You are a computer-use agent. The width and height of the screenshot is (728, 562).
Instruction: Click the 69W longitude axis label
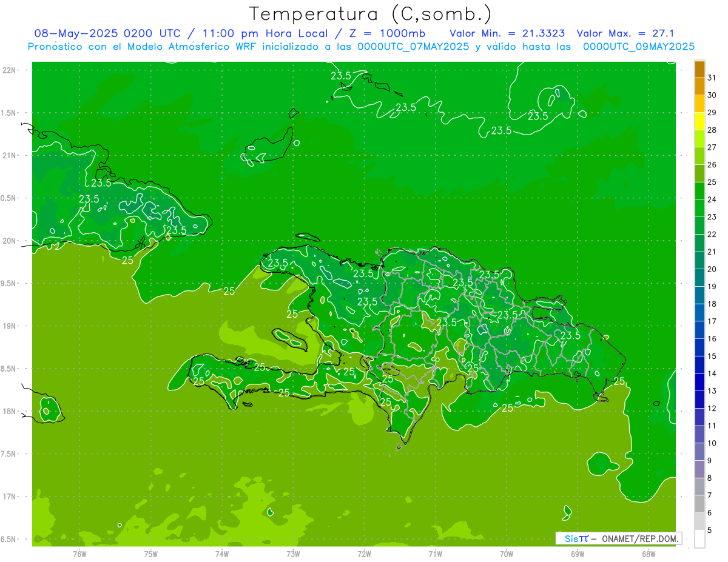[x=577, y=554]
